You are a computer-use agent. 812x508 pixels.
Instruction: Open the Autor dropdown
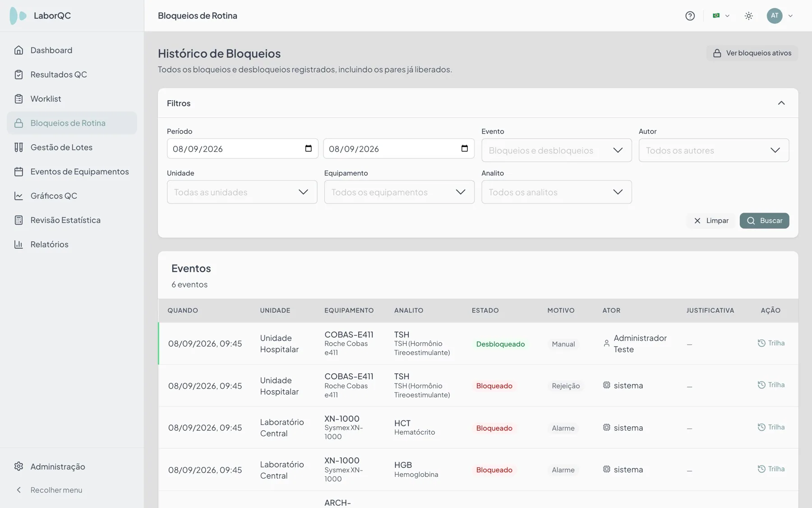coord(714,150)
